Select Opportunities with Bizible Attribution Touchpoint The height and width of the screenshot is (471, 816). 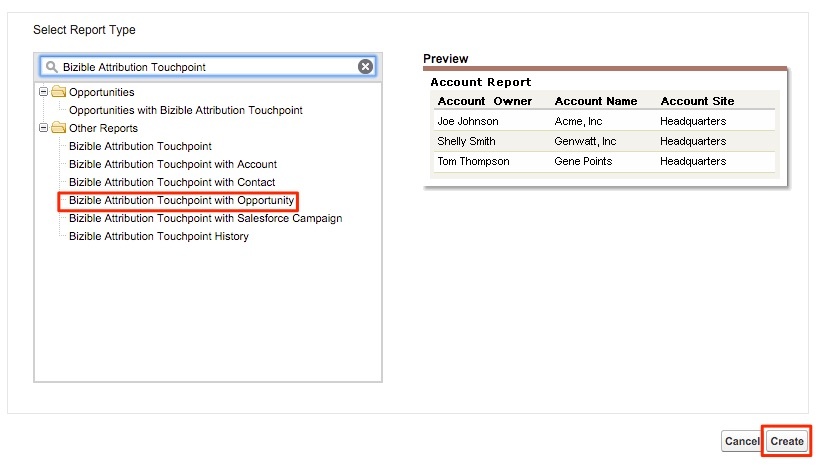click(x=186, y=110)
